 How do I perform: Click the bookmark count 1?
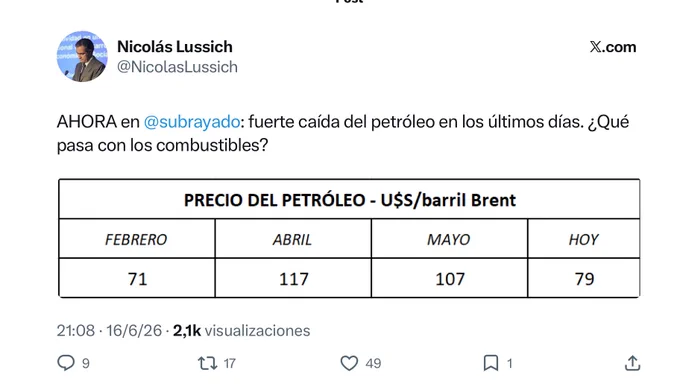510,363
